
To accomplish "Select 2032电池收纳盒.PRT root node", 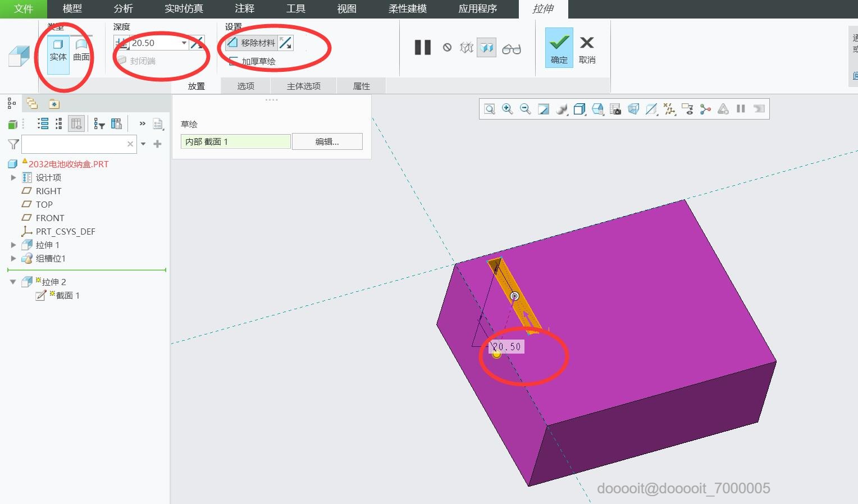I will pyautogui.click(x=69, y=164).
